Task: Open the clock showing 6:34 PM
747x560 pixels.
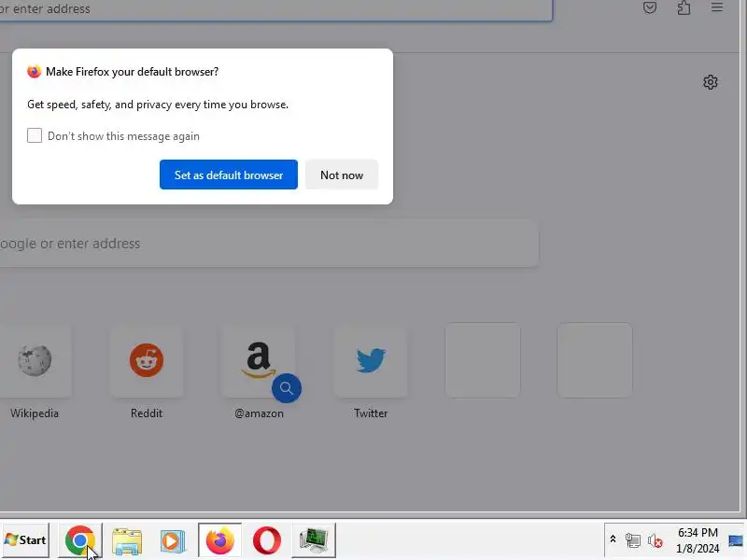Action: pos(698,540)
